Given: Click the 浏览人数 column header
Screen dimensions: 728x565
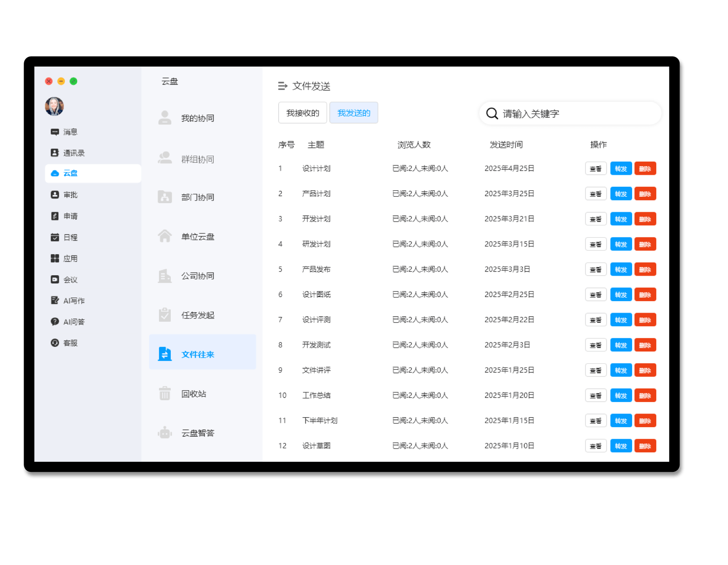Looking at the screenshot, I should [x=414, y=145].
